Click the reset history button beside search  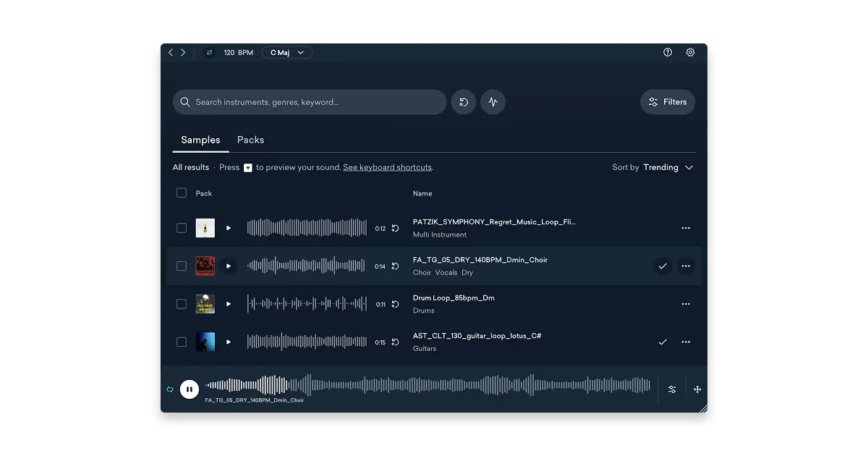[x=464, y=102]
